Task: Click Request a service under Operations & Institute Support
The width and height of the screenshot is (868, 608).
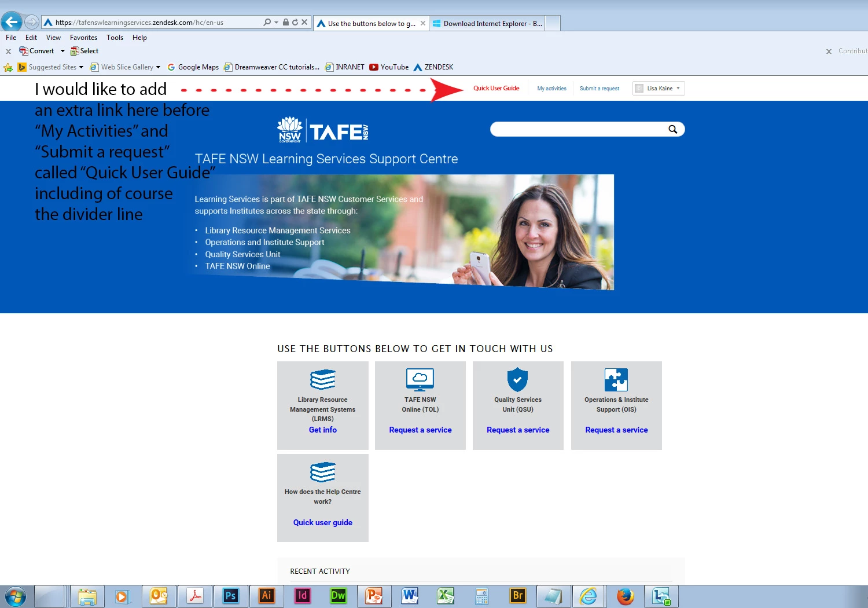Action: click(x=616, y=430)
